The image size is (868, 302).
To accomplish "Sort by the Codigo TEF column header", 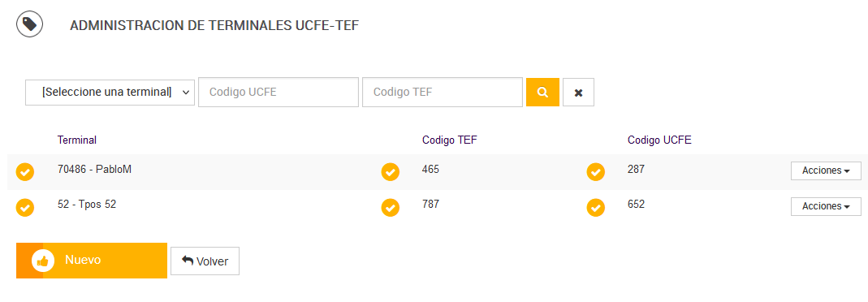I will (450, 140).
